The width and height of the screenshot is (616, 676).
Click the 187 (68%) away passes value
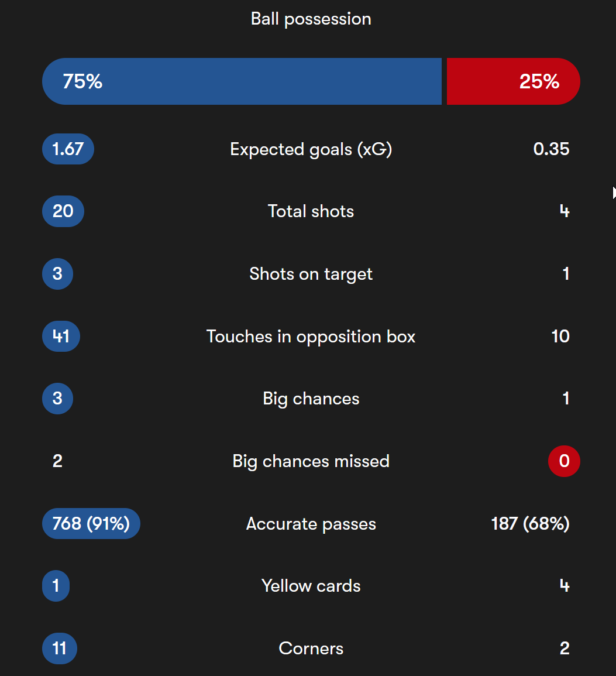[530, 524]
